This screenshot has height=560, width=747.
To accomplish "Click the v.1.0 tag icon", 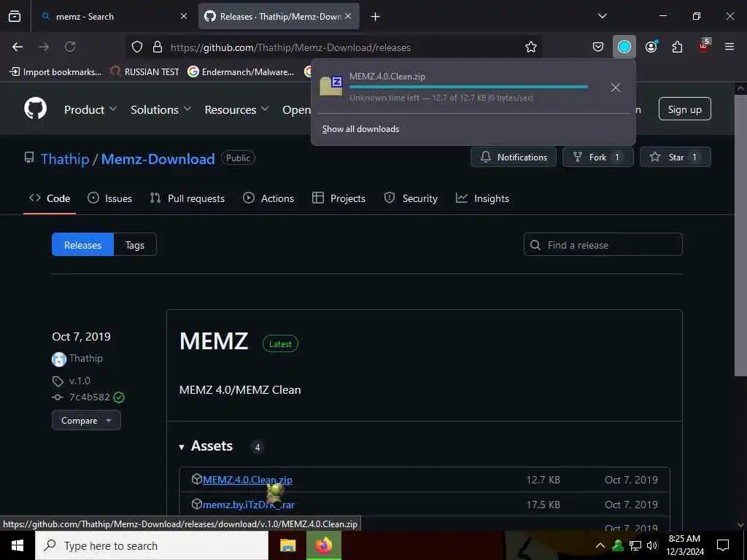I will (x=58, y=381).
